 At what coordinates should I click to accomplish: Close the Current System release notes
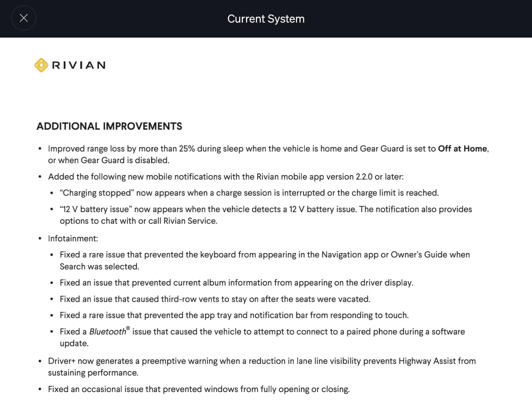[x=24, y=18]
